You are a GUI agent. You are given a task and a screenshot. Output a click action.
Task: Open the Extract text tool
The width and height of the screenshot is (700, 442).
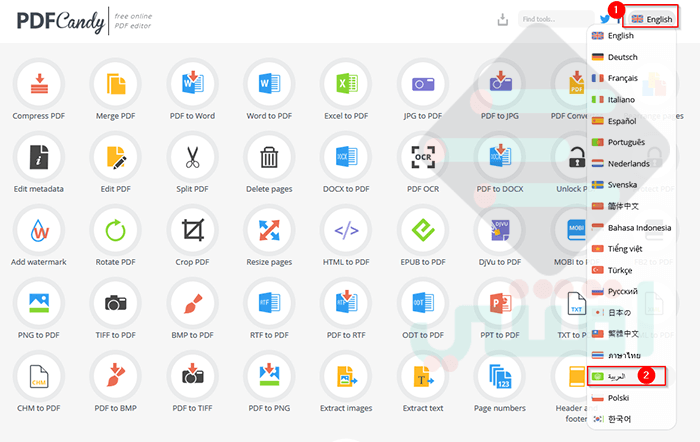click(x=423, y=377)
